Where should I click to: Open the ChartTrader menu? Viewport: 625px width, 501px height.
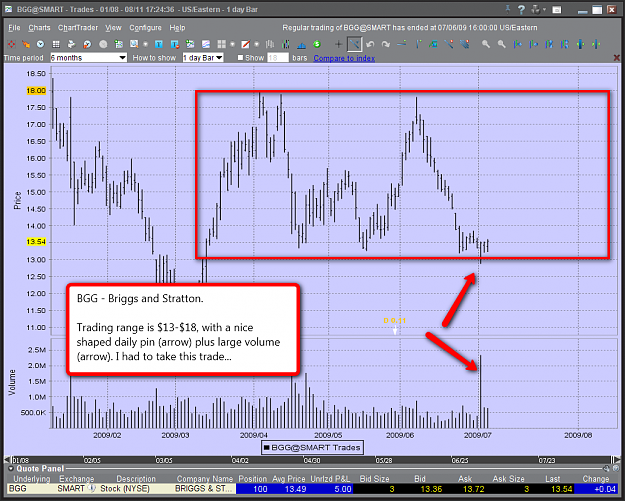point(78,28)
